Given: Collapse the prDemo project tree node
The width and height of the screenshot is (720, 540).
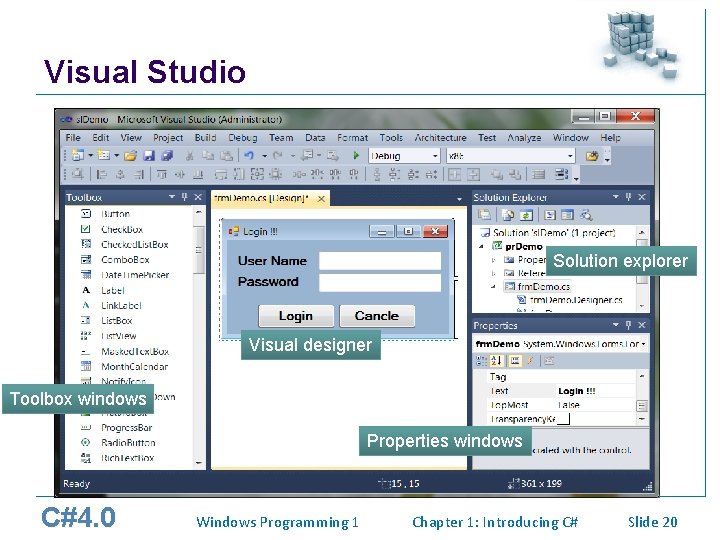Looking at the screenshot, I should coord(481,247).
